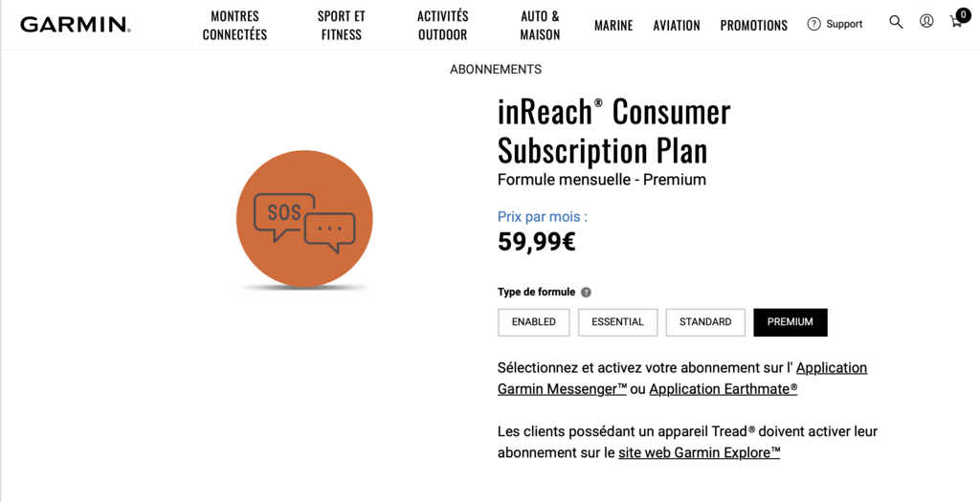This screenshot has width=980, height=502.
Task: Go to the Promotions page
Action: point(753,26)
